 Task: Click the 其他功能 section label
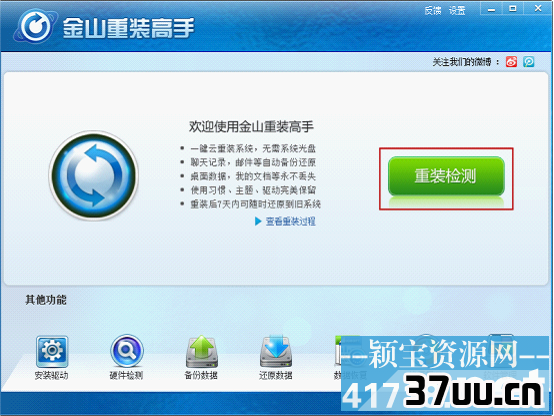(46, 300)
